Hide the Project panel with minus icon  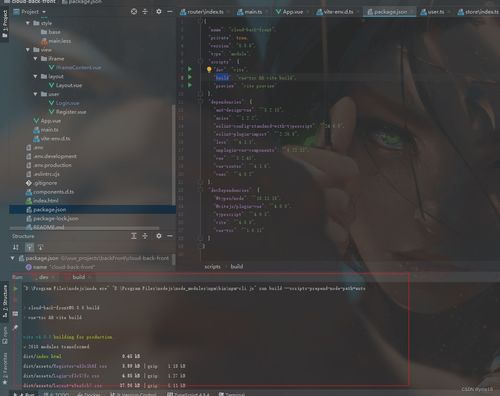[170, 12]
